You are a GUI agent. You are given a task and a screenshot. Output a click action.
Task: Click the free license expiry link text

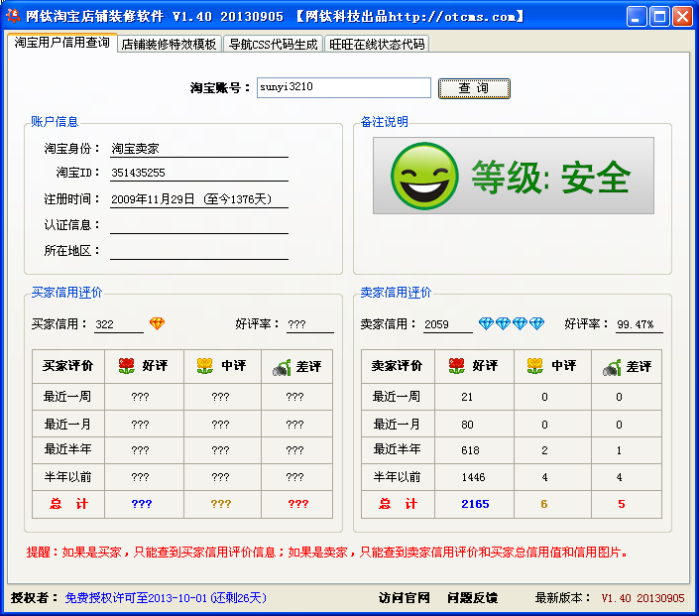coord(165,598)
